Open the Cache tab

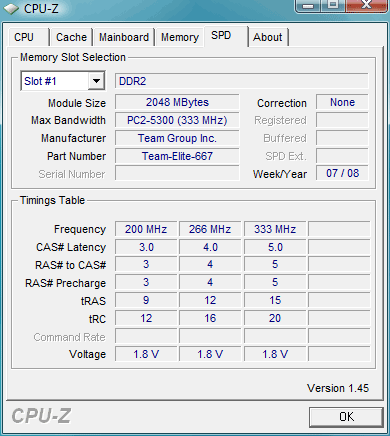(x=71, y=37)
